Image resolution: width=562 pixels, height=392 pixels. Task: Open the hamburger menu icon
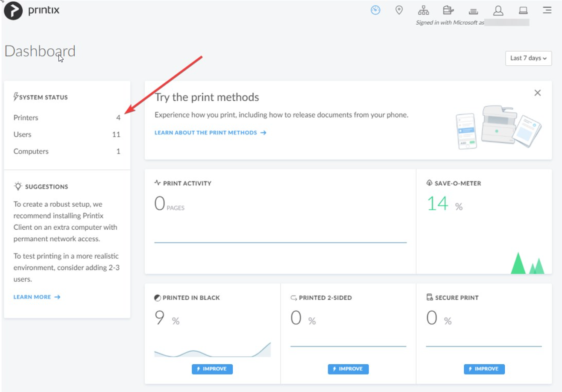click(547, 10)
